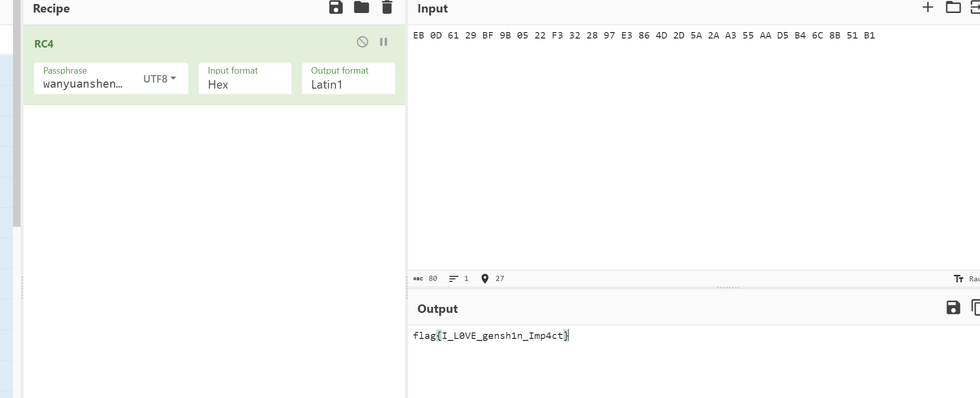Screen dimensions: 980x398
Task: Click the Recipe panel heading
Action: coord(52,9)
